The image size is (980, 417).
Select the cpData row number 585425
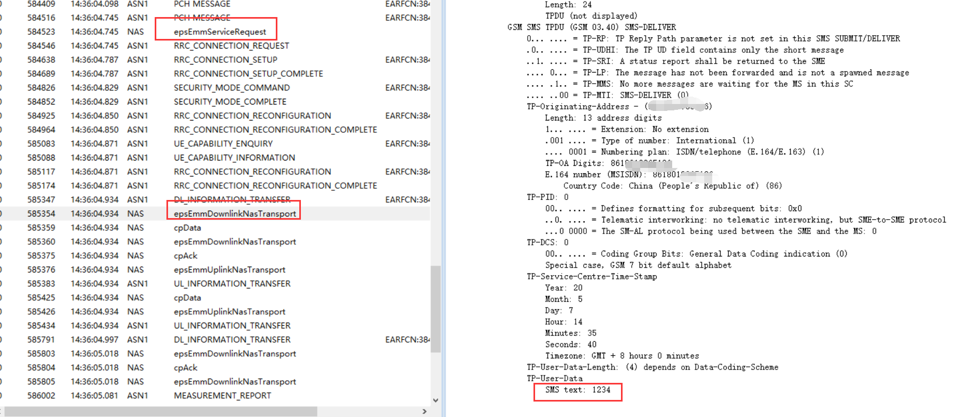215,298
